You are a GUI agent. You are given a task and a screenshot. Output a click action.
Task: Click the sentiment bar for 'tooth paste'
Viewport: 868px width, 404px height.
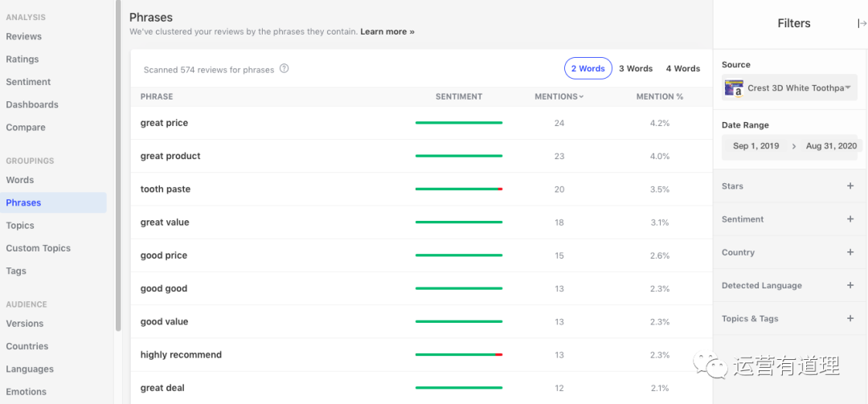tap(458, 190)
